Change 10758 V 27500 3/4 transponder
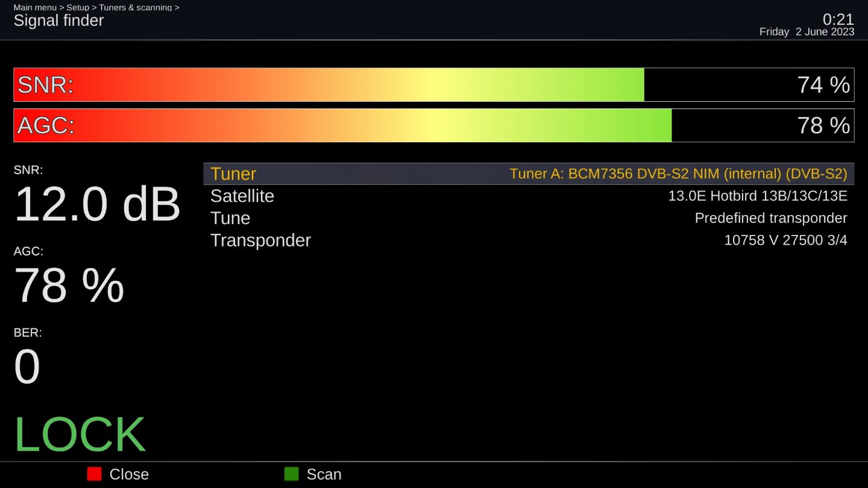 click(785, 240)
